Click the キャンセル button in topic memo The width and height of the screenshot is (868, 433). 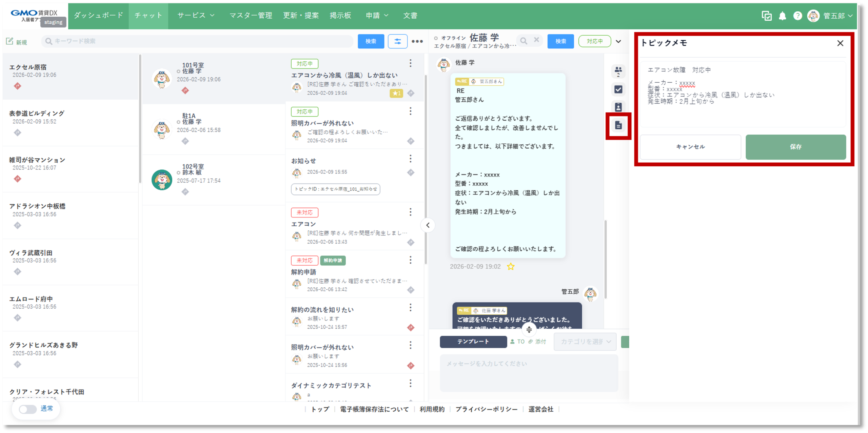690,147
